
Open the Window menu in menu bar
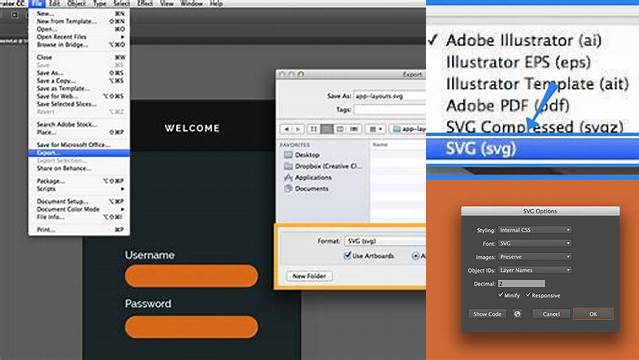(x=191, y=4)
